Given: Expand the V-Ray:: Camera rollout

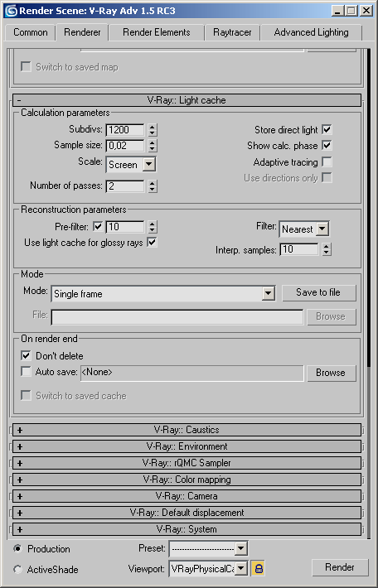Looking at the screenshot, I should (x=187, y=496).
